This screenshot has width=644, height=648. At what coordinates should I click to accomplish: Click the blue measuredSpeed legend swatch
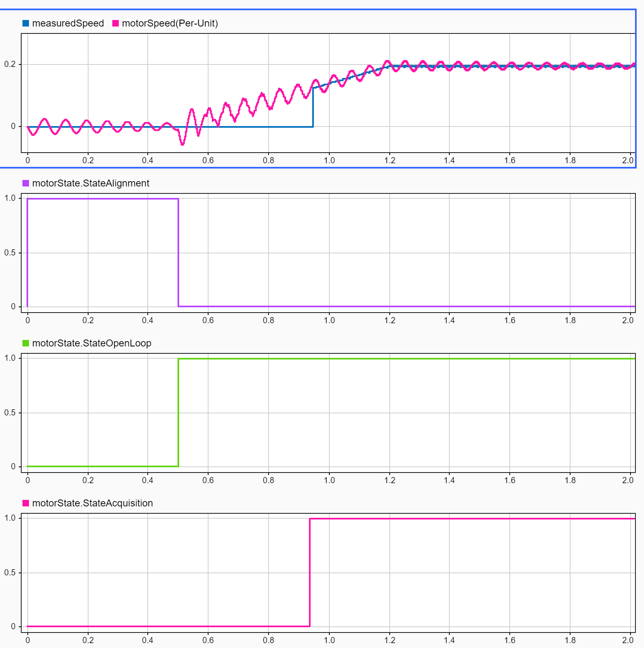pos(26,23)
